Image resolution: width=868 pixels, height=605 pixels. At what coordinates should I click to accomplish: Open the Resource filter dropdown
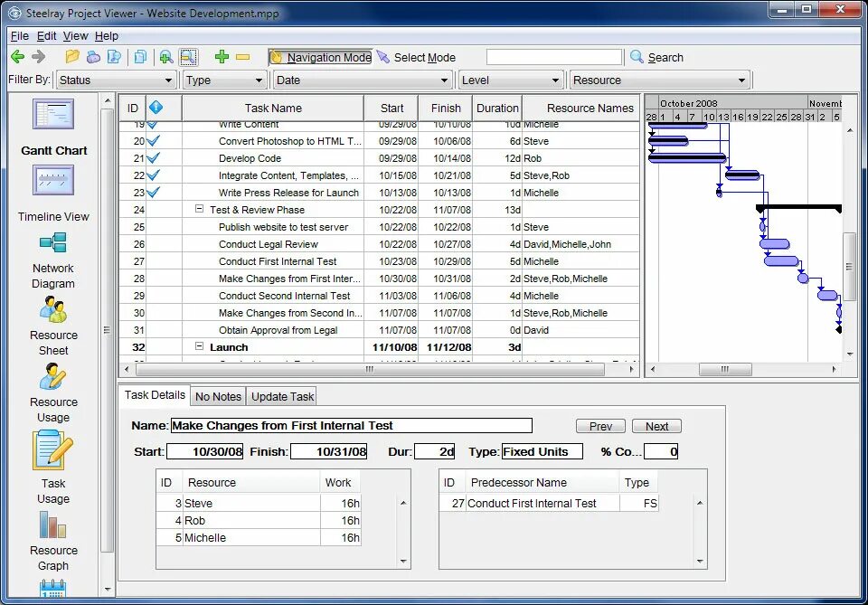click(660, 80)
